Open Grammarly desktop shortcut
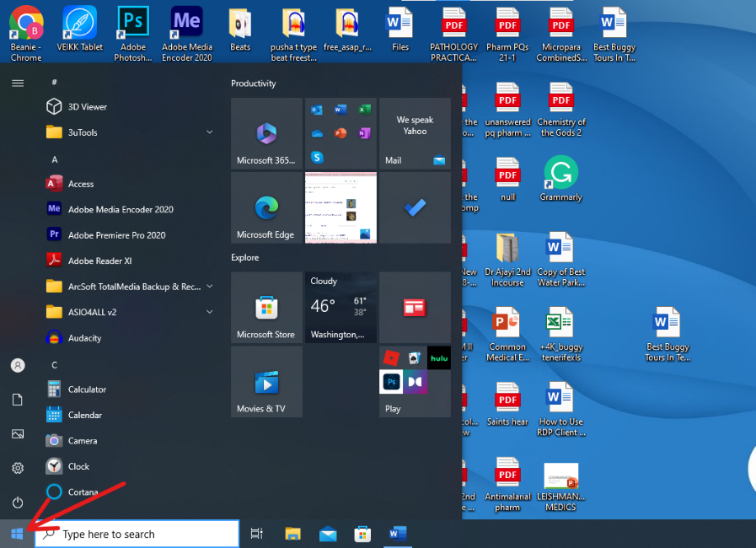Image resolution: width=756 pixels, height=548 pixels. [560, 179]
